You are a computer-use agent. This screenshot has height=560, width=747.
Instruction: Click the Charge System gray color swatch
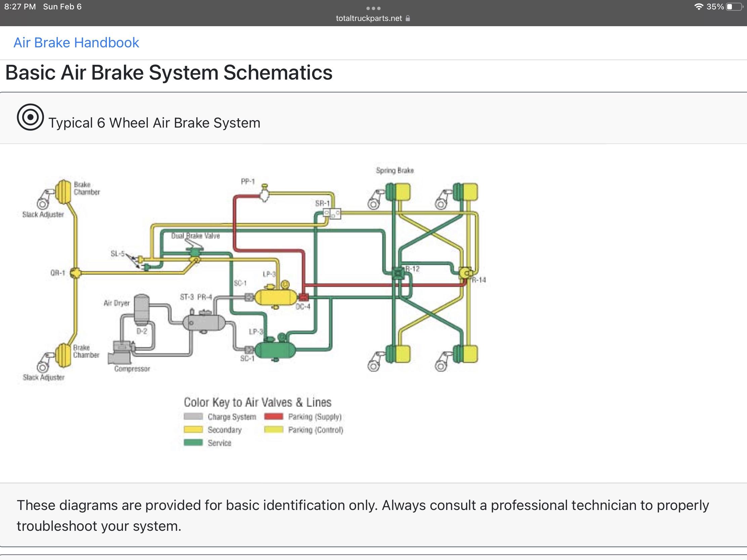[x=193, y=417]
